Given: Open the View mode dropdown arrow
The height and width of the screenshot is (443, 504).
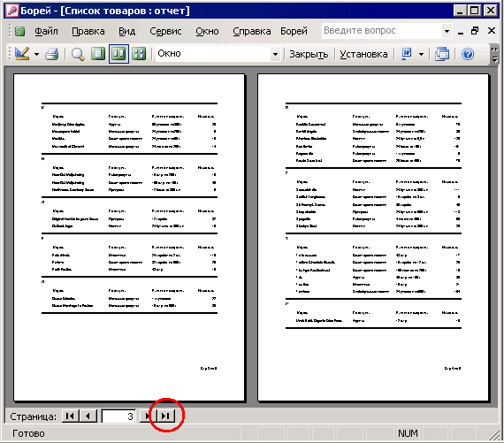Looking at the screenshot, I should pyautogui.click(x=36, y=54).
